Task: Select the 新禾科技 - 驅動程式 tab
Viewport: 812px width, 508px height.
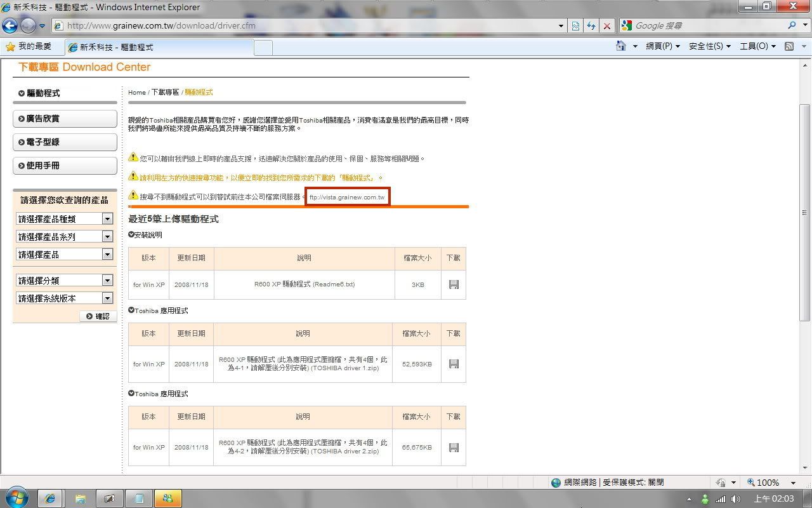Action: [x=159, y=47]
